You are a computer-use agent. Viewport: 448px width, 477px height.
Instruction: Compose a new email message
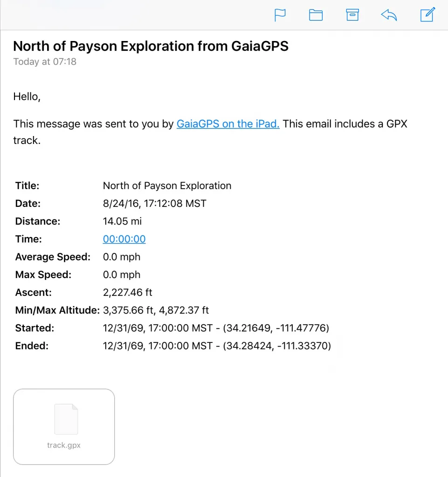(x=427, y=14)
